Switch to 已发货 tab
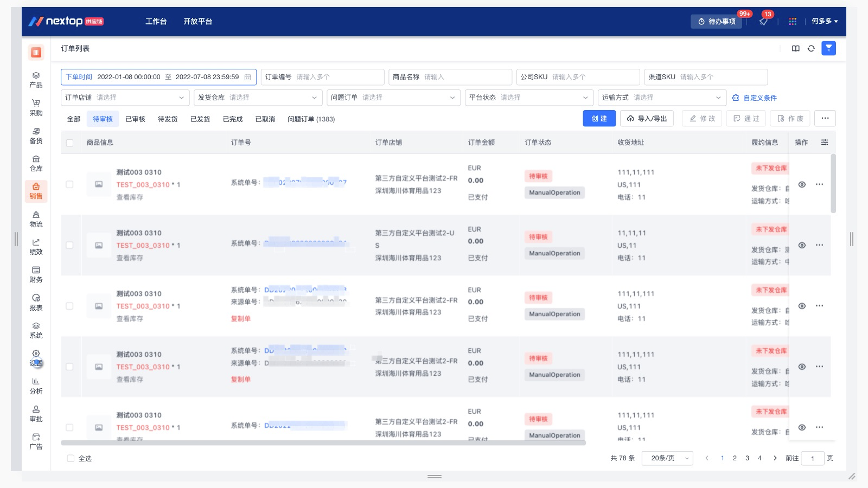 click(x=200, y=119)
